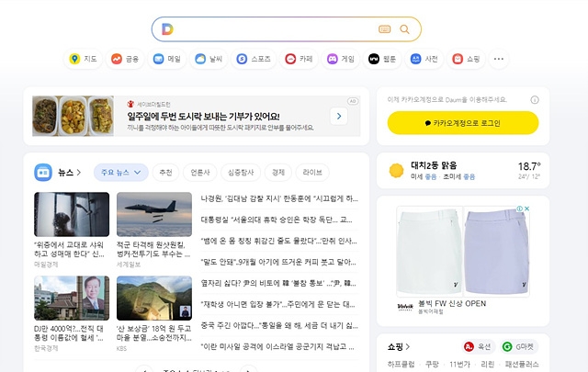The width and height of the screenshot is (588, 372).
Task: Open the virtual keyboard icon in search bar
Action: tap(384, 29)
